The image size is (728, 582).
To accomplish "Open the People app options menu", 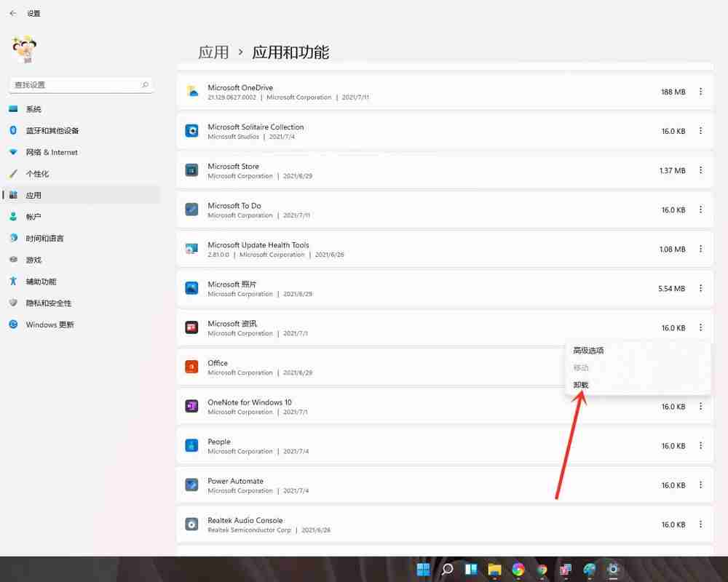I will click(701, 445).
